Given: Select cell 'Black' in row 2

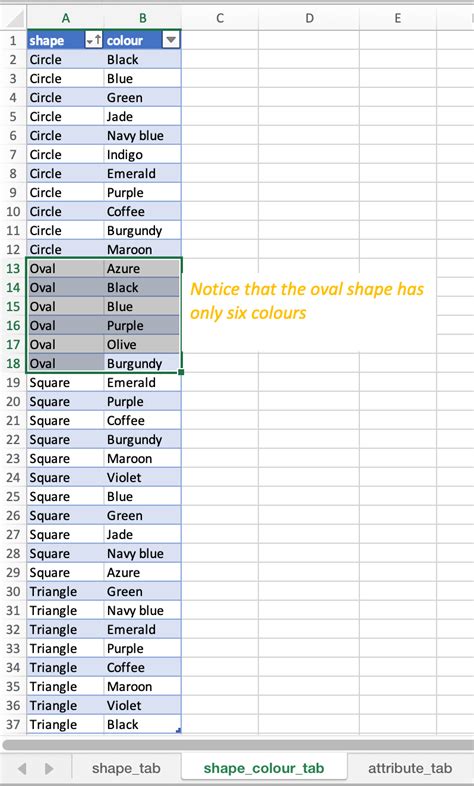Looking at the screenshot, I should coord(143,60).
